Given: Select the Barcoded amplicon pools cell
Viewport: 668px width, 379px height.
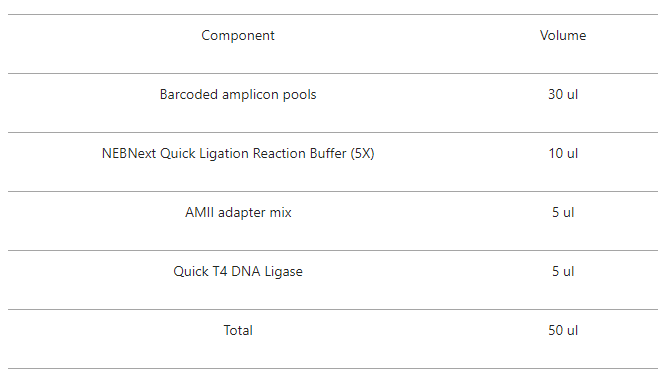Looking at the screenshot, I should click(238, 95).
